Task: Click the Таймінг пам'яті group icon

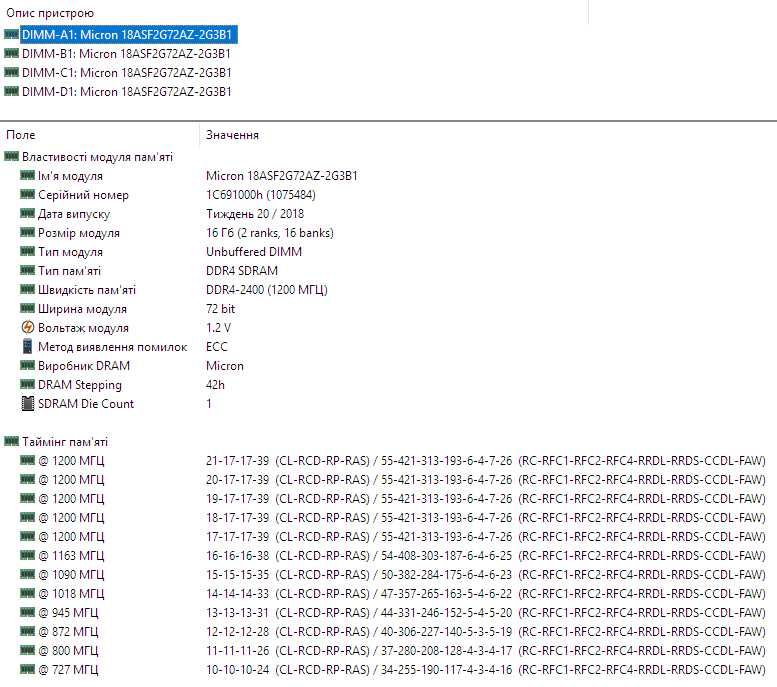Action: (x=11, y=441)
